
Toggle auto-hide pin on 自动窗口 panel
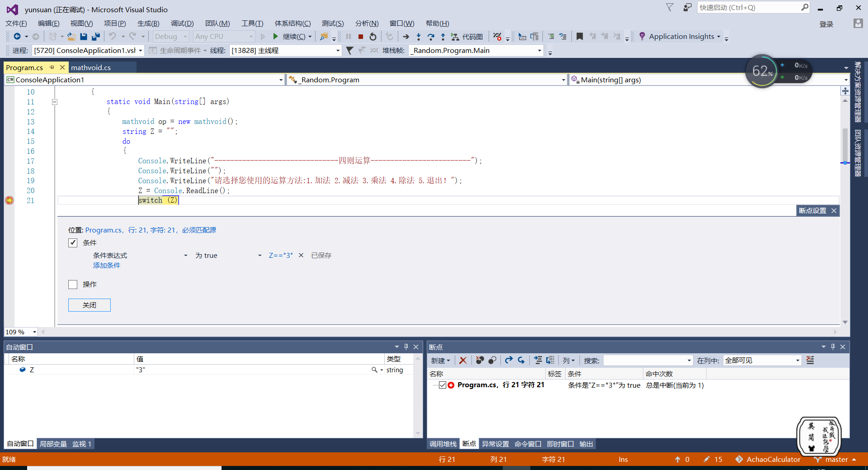(x=406, y=347)
